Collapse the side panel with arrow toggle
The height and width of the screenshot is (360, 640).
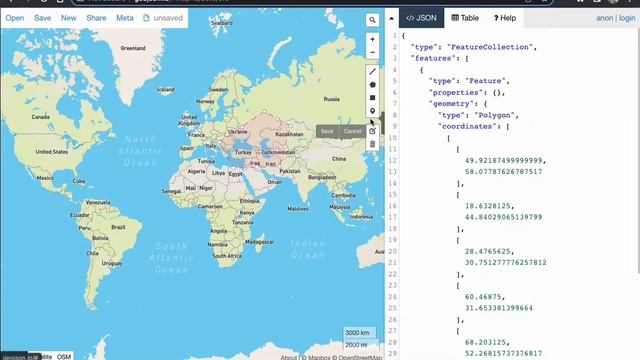(x=391, y=18)
